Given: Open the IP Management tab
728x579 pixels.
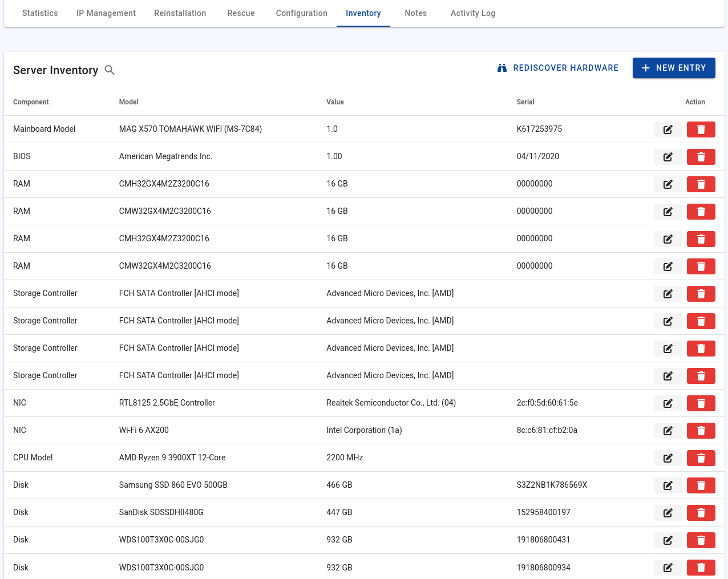Looking at the screenshot, I should (x=106, y=13).
